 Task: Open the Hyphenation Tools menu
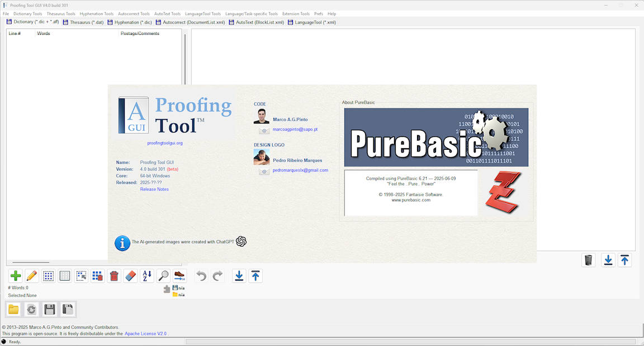97,13
